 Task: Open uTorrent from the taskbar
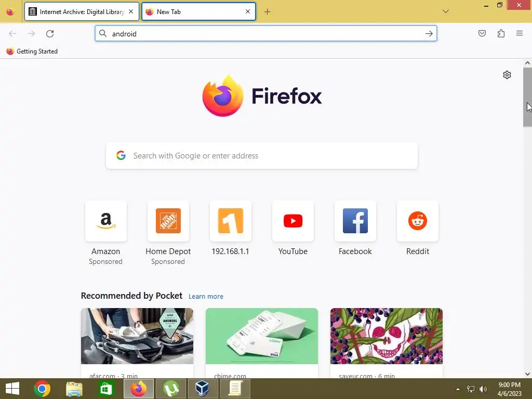click(x=171, y=389)
